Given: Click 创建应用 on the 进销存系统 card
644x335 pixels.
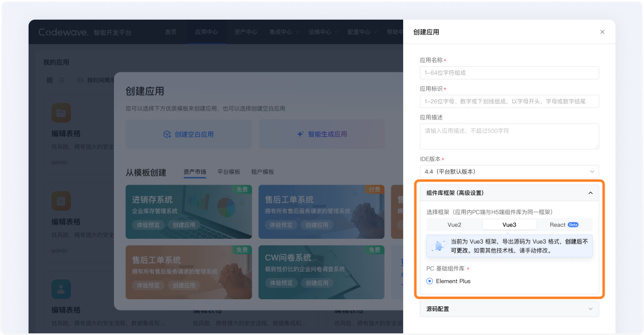Looking at the screenshot, I should pos(184,225).
